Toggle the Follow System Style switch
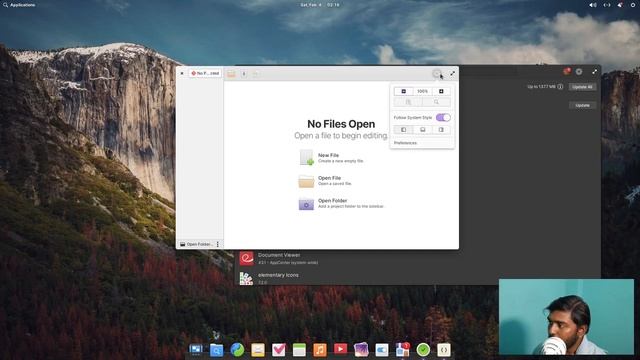The width and height of the screenshot is (640, 360). pyautogui.click(x=443, y=118)
